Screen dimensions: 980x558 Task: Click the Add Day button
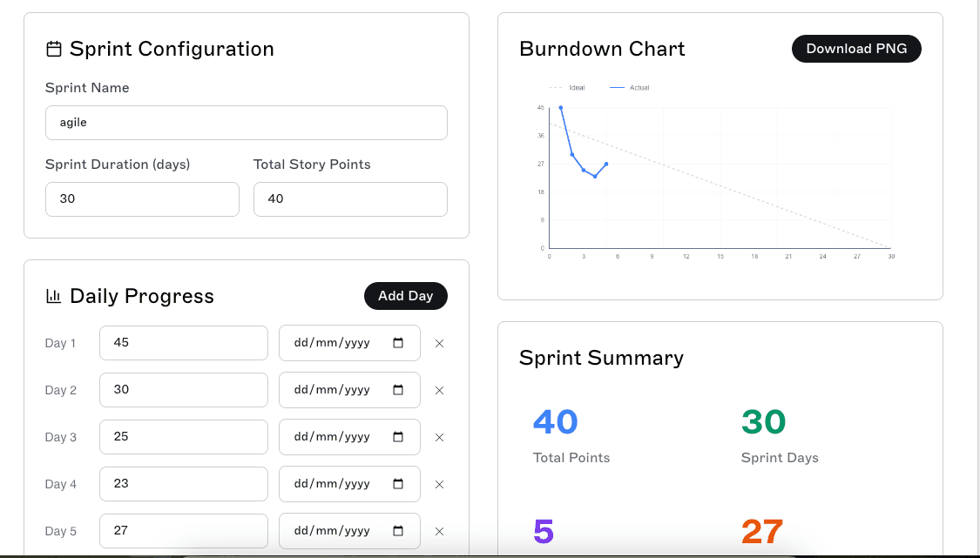click(x=406, y=296)
